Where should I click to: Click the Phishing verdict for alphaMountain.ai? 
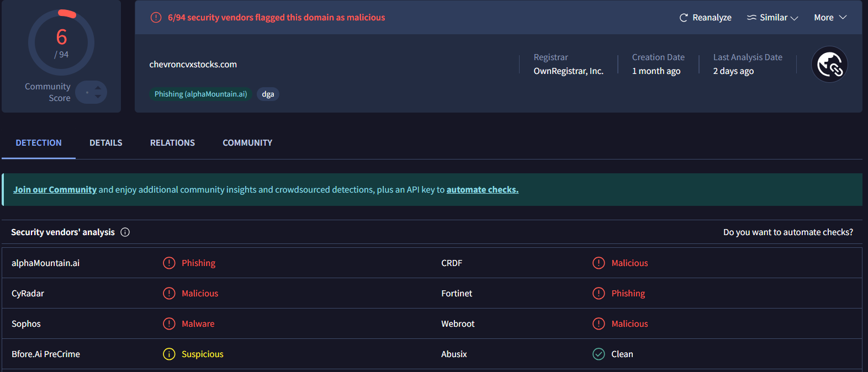tap(199, 263)
